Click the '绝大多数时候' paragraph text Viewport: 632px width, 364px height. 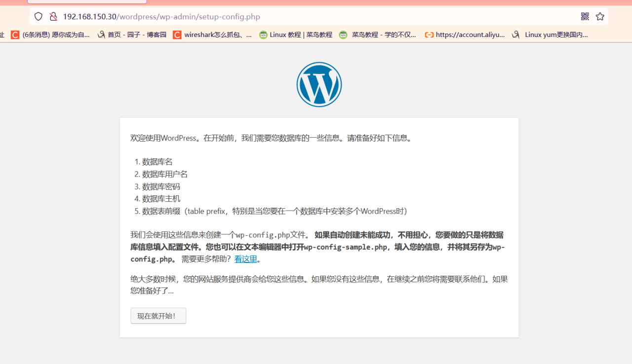pos(319,285)
